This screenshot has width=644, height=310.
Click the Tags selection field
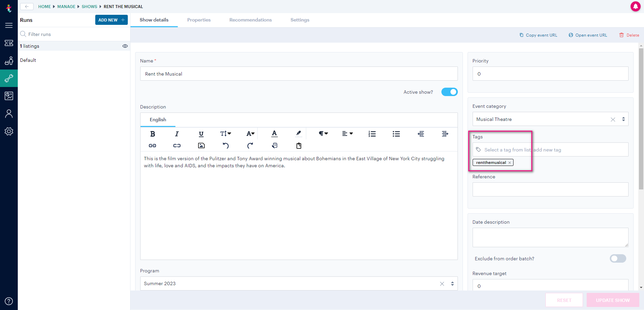tap(550, 149)
